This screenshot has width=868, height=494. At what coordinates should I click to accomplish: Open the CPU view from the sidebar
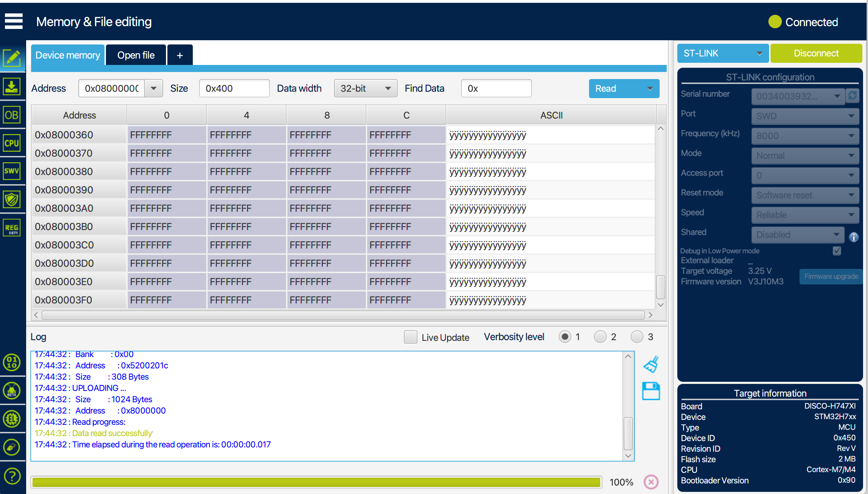pos(12,143)
